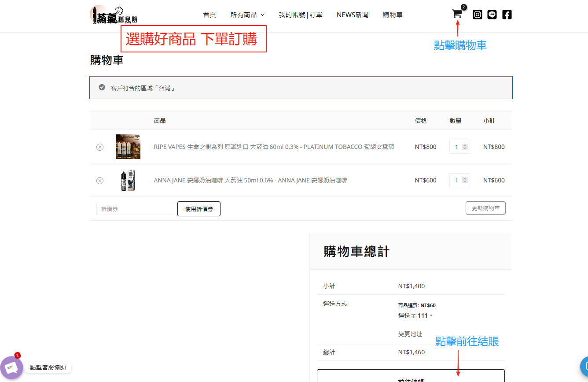Go to 首頁 in navigation menu
The image size is (588, 382).
tap(209, 15)
